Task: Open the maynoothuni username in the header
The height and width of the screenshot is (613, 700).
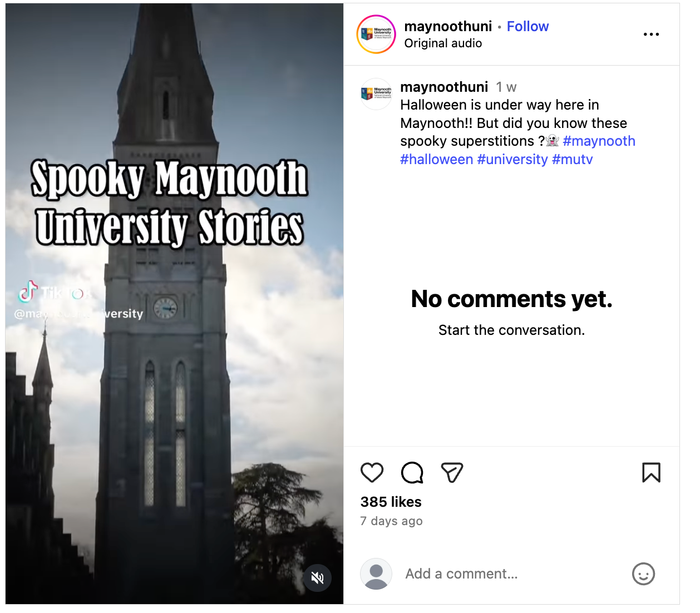Action: click(x=448, y=26)
